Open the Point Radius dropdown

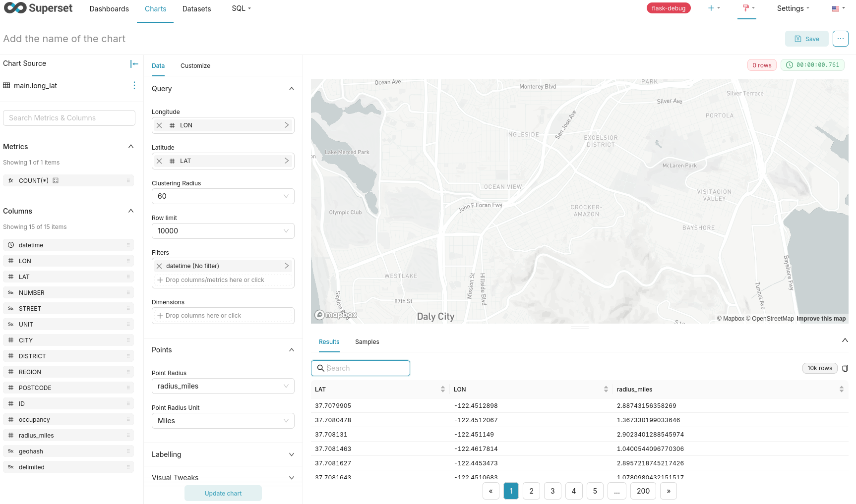[223, 386]
